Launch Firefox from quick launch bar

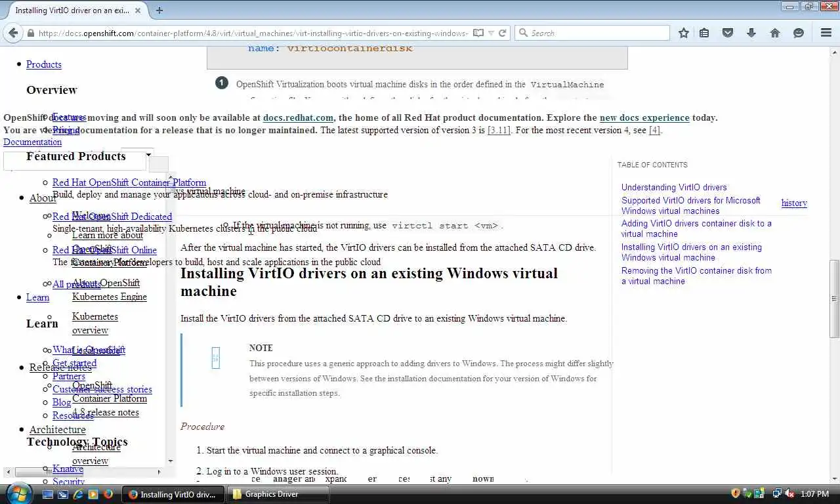click(108, 494)
